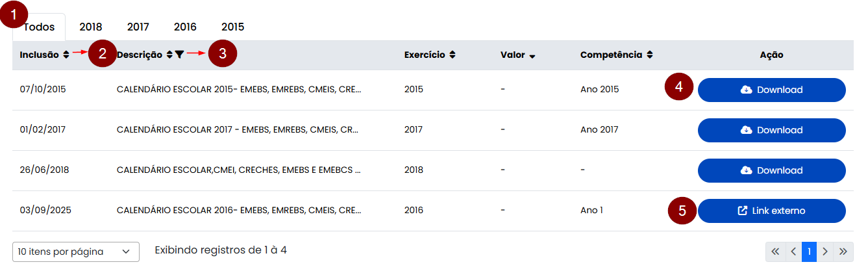Sort table by Inclusão column arrows

(66, 55)
